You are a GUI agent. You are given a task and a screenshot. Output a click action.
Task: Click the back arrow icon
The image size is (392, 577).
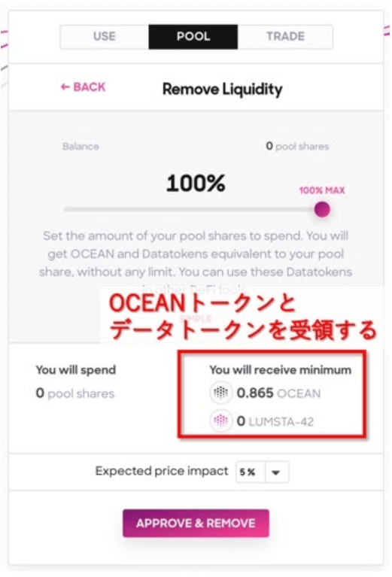click(65, 87)
